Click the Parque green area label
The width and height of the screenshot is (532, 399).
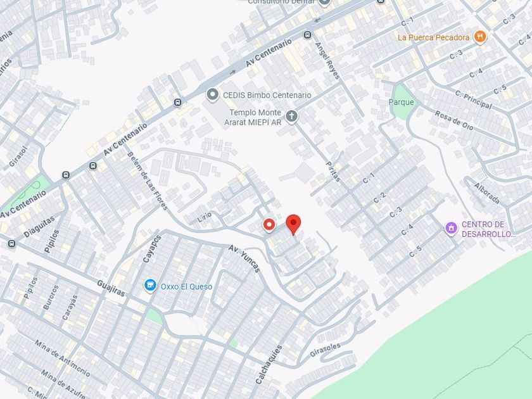[402, 102]
